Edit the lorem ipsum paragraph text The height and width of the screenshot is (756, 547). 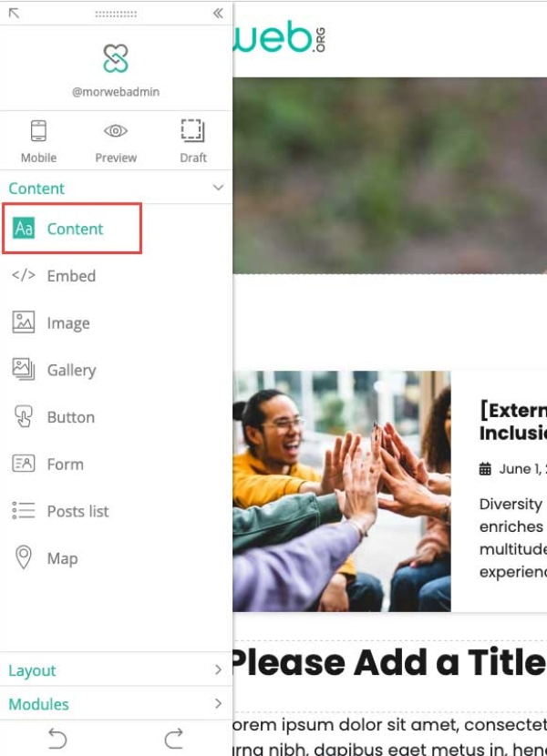point(389,736)
